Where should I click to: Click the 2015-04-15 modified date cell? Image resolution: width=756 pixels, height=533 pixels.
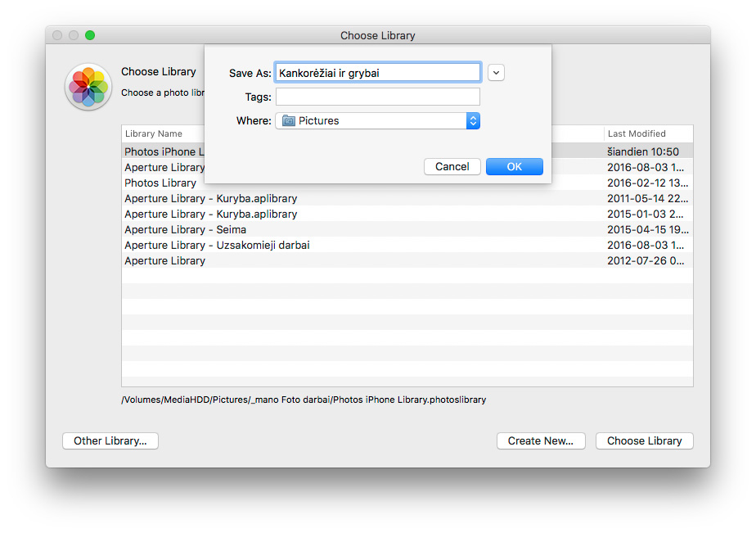coord(647,229)
